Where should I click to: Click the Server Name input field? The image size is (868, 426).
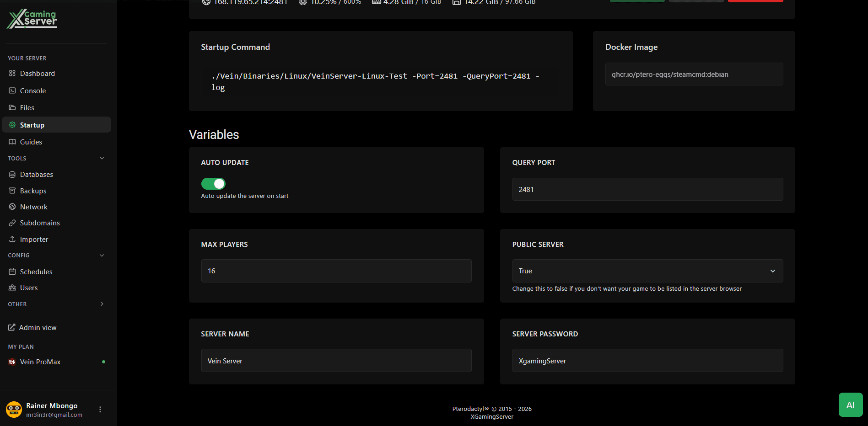(336, 360)
